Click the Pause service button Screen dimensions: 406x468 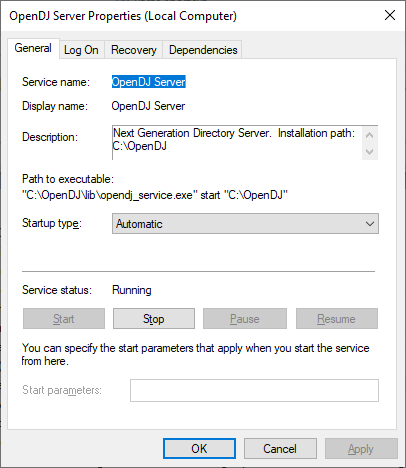point(245,319)
